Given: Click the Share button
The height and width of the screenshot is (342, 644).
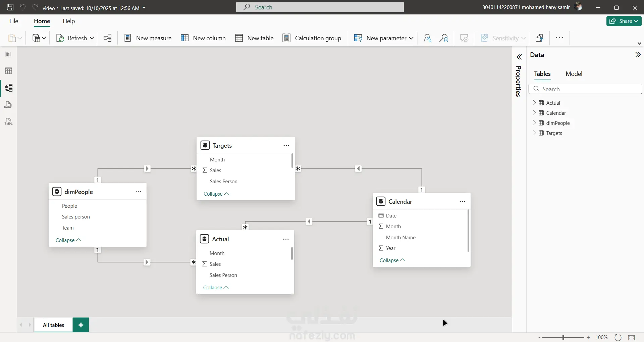Looking at the screenshot, I should pyautogui.click(x=624, y=21).
